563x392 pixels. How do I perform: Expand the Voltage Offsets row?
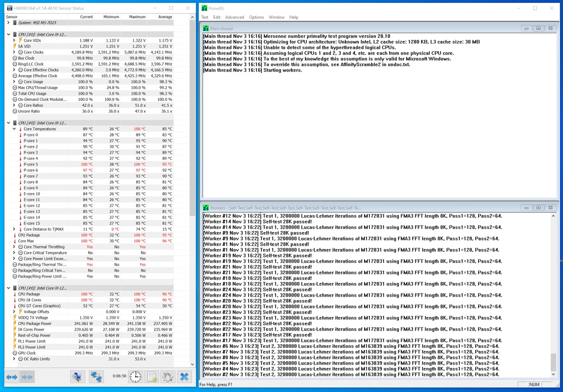coord(14,312)
